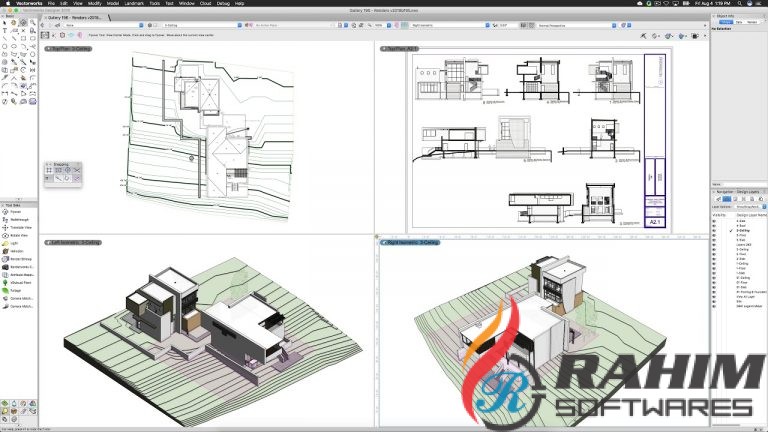The height and width of the screenshot is (432, 768).
Task: Go to previous view arrow
Action: click(43, 25)
